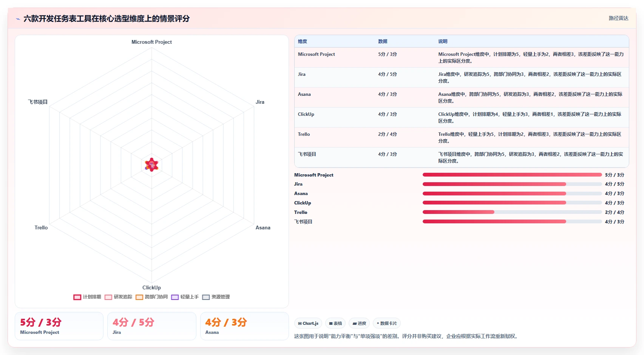This screenshot has height=355, width=644.
Task: Select Microsoft Project in the table's 维度 column
Action: click(317, 54)
